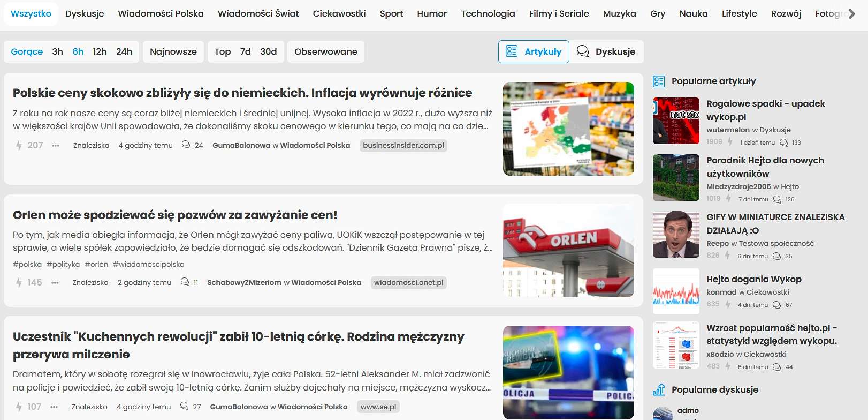Viewport: 868px width, 420px height.
Task: Click the Top sort button
Action: [x=223, y=51]
